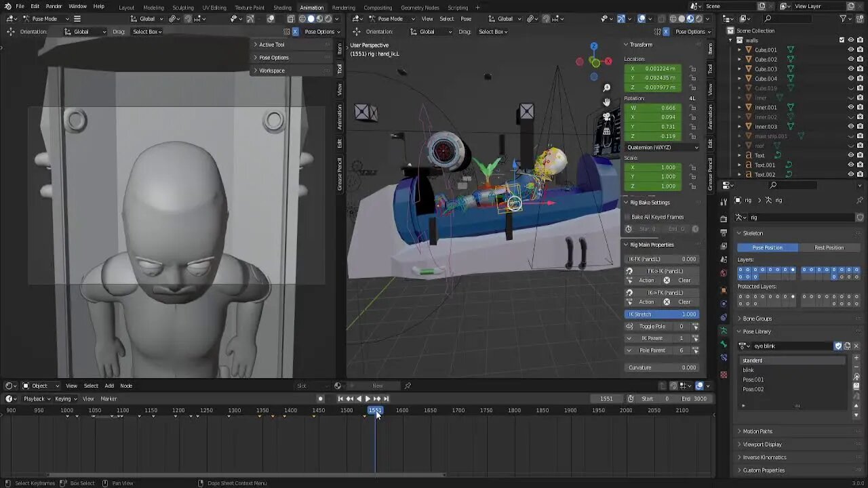Viewport: 868px width, 488px height.
Task: Show Cube.019 by its eye icon
Action: pyautogui.click(x=851, y=88)
